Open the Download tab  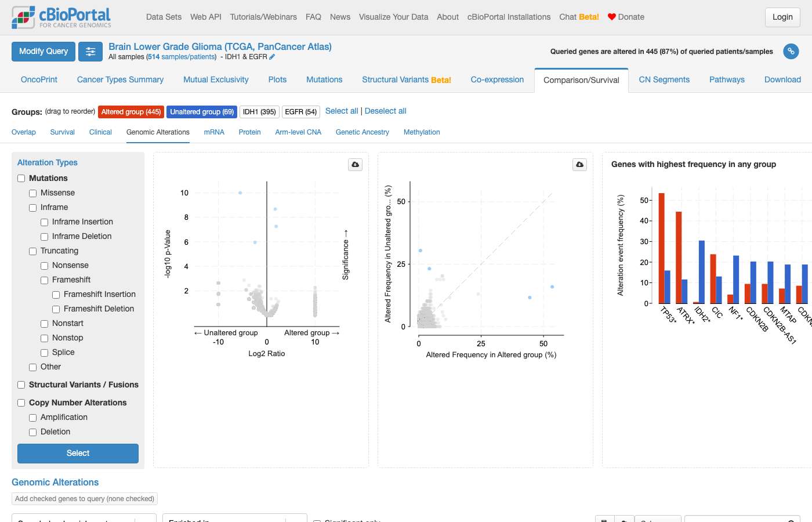point(782,80)
